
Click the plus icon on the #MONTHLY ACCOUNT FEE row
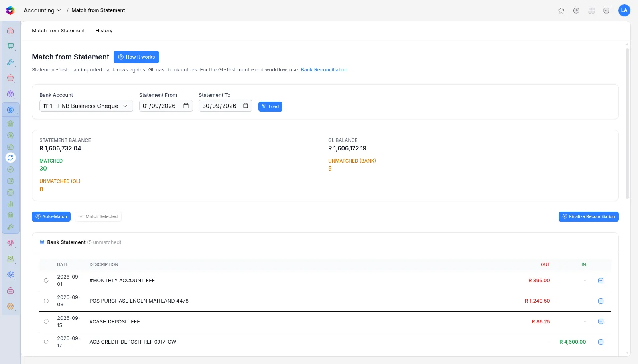(601, 281)
